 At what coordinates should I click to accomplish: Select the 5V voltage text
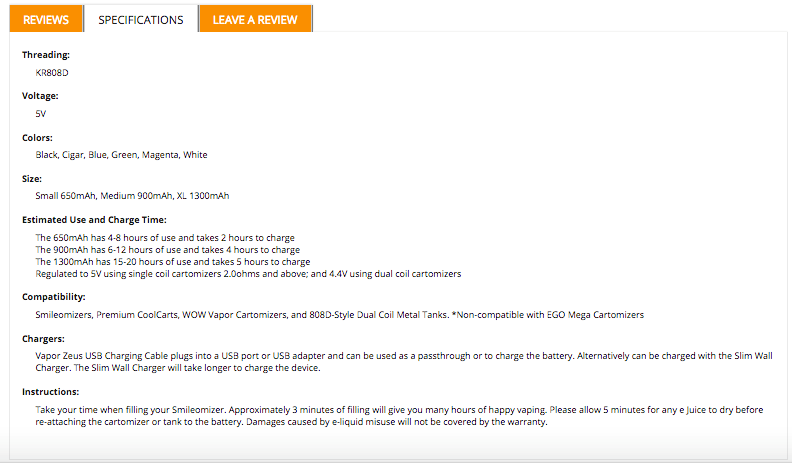click(40, 114)
